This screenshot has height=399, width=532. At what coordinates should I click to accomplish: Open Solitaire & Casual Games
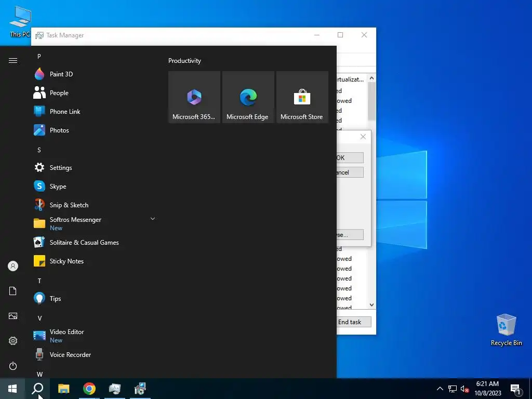click(x=95, y=242)
